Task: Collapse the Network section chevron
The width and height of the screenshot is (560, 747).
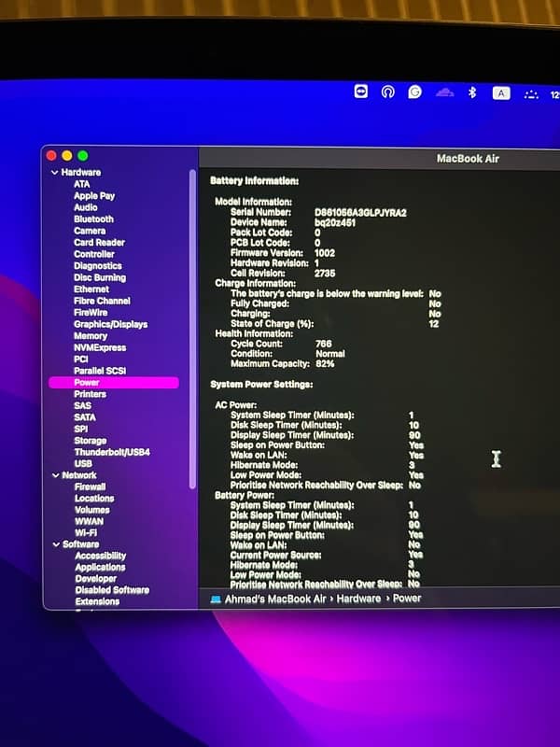Action: click(56, 475)
